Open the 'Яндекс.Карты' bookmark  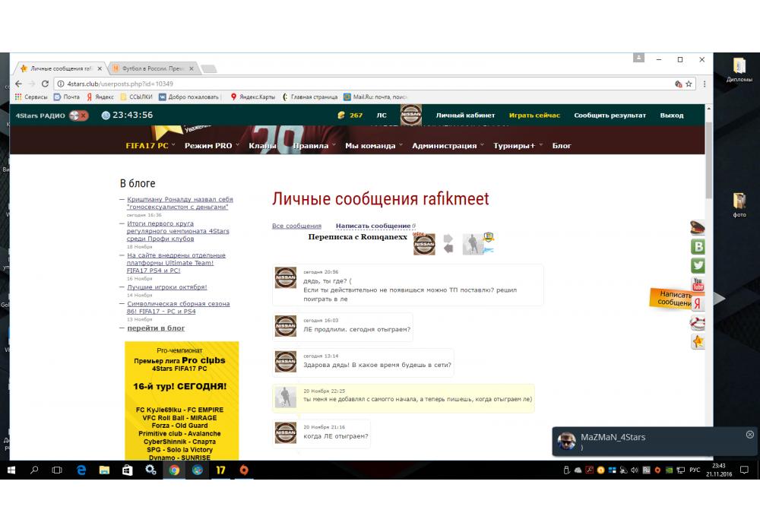[x=252, y=97]
